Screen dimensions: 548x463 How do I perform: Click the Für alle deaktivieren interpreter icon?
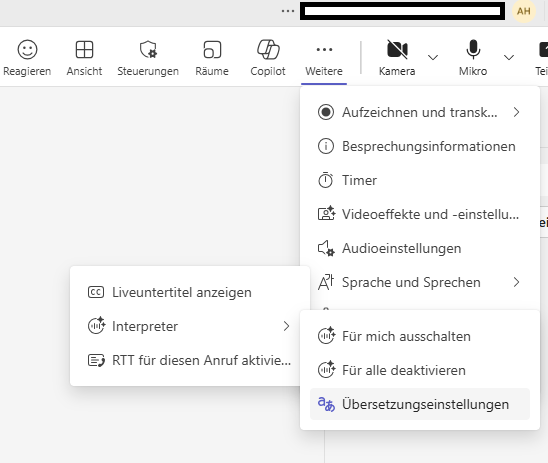tap(326, 369)
